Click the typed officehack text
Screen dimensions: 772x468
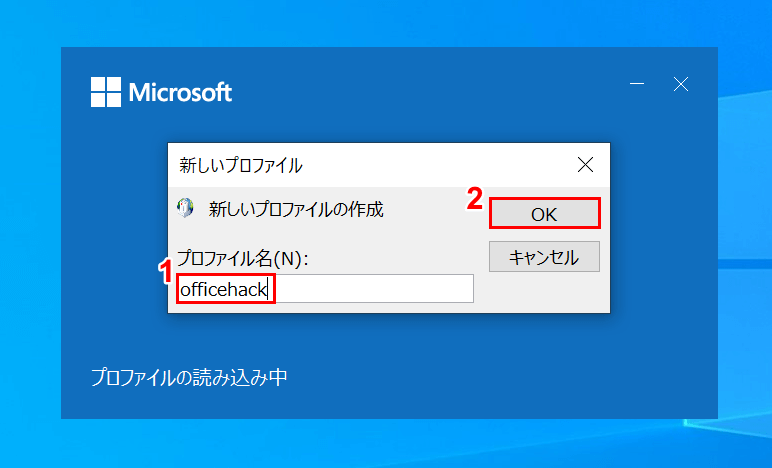point(225,289)
